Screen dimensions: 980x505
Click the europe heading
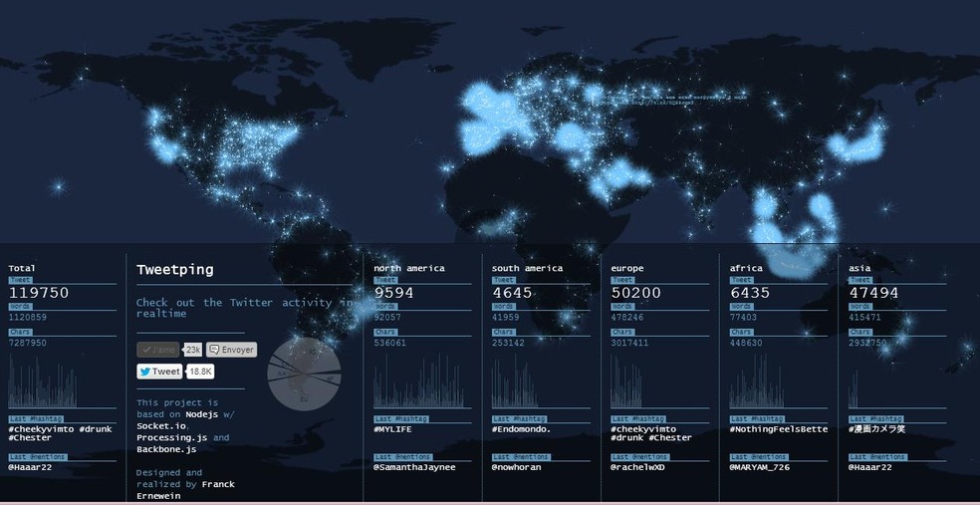pos(627,268)
